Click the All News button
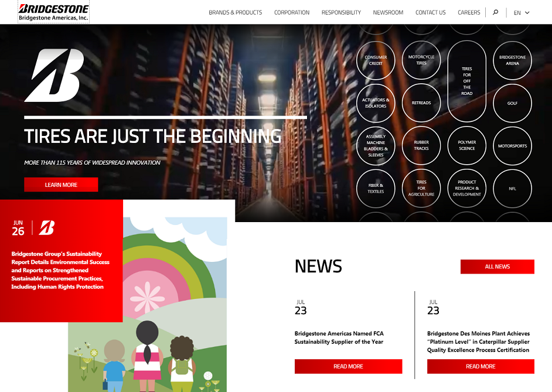Viewport: 552px width, 392px height. (x=497, y=267)
